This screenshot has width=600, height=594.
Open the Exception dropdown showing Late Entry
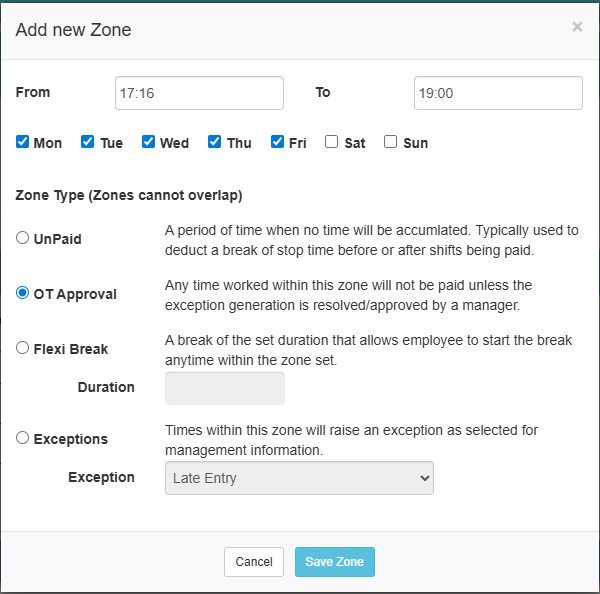(298, 478)
